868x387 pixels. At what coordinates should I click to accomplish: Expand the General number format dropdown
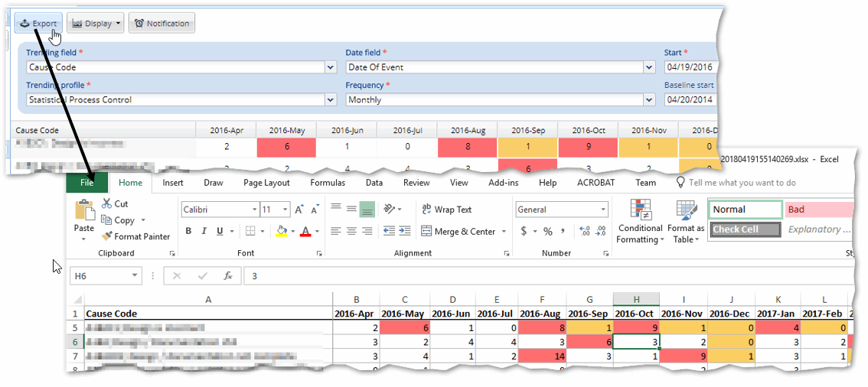(603, 210)
